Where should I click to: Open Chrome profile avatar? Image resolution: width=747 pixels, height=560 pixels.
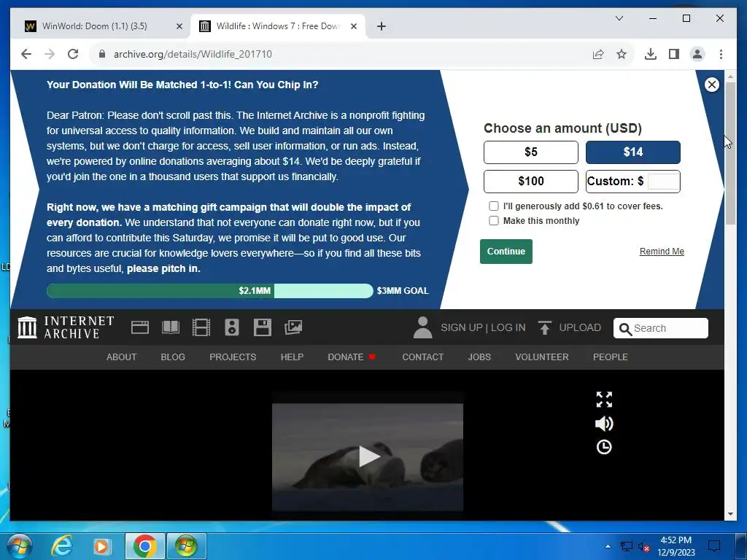point(697,54)
